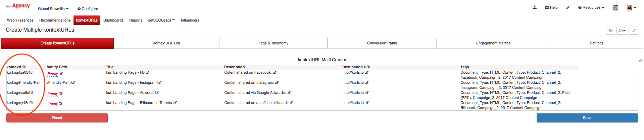Select the kontextURLs menu item
The image size is (644, 140).
click(x=87, y=20)
